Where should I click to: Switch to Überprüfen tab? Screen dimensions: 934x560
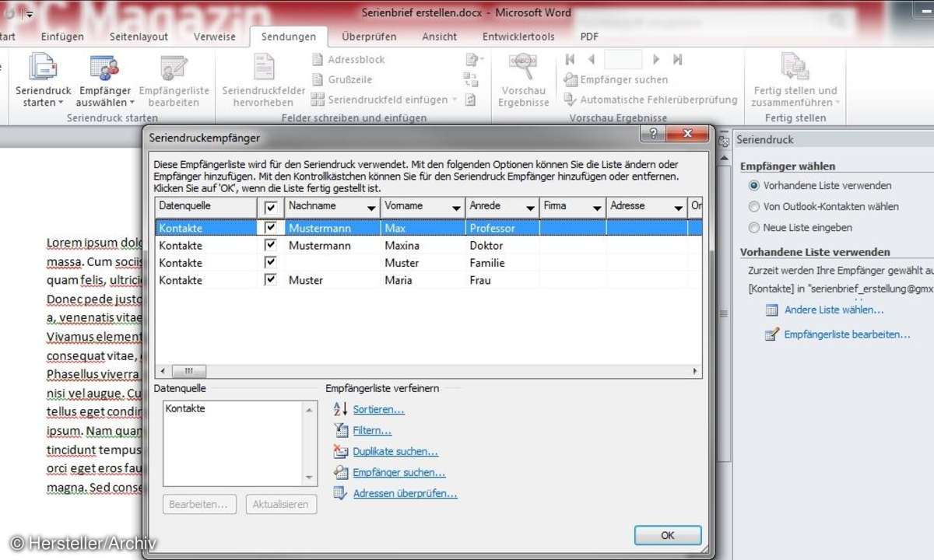(369, 37)
